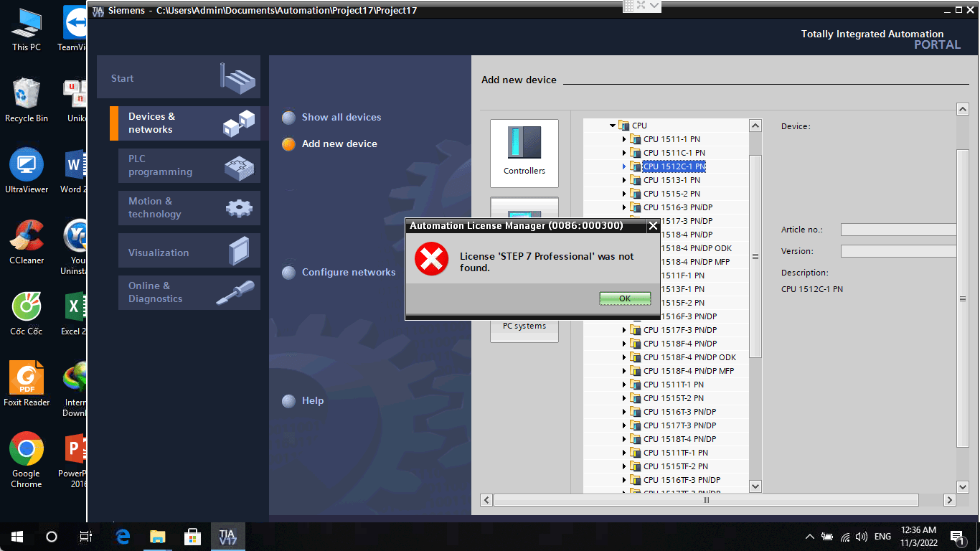
Task: Open the Devices & networks portal
Action: 151,123
